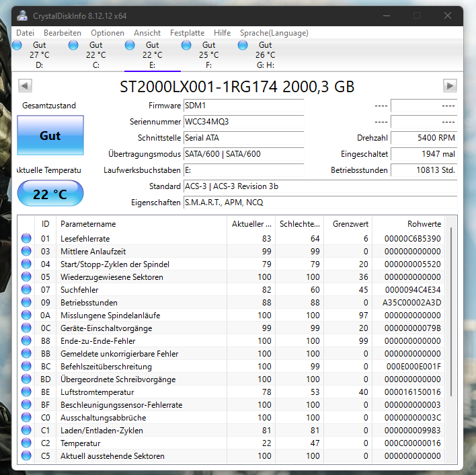Screen dimensions: 476x475
Task: Open the Ansicht menu
Action: (147, 33)
